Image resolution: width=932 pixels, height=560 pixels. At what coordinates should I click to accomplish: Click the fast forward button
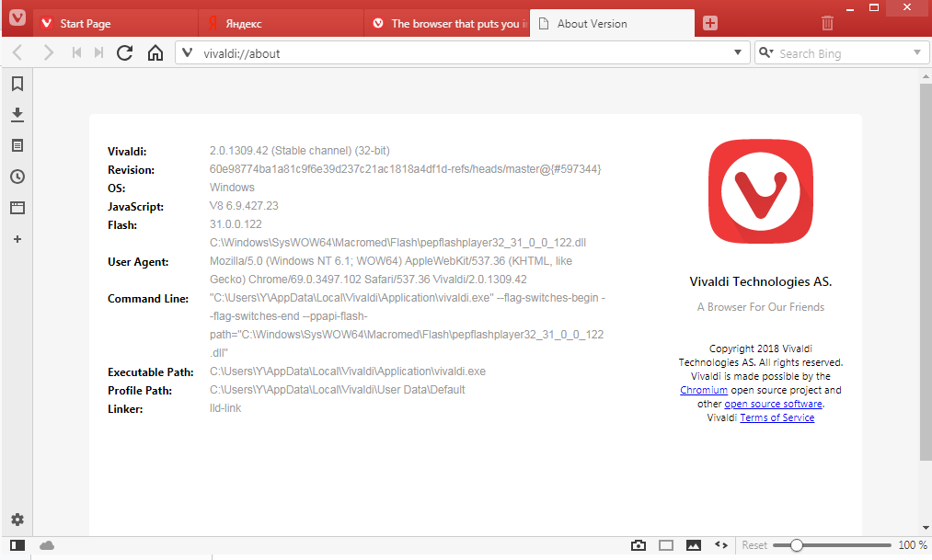click(98, 52)
